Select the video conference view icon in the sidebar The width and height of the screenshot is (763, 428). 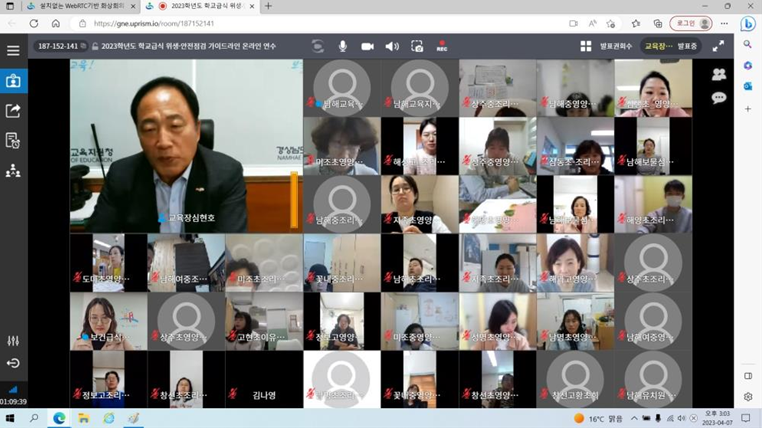(x=13, y=81)
